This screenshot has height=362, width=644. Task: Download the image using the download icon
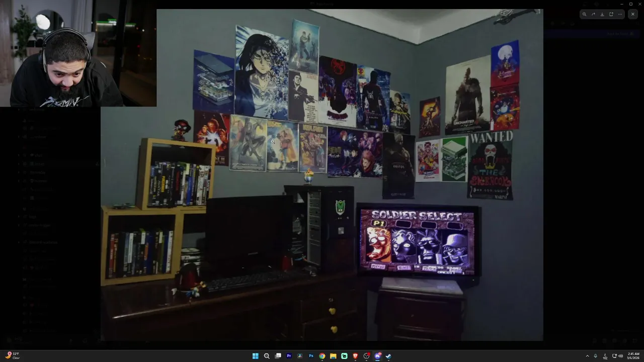(602, 14)
